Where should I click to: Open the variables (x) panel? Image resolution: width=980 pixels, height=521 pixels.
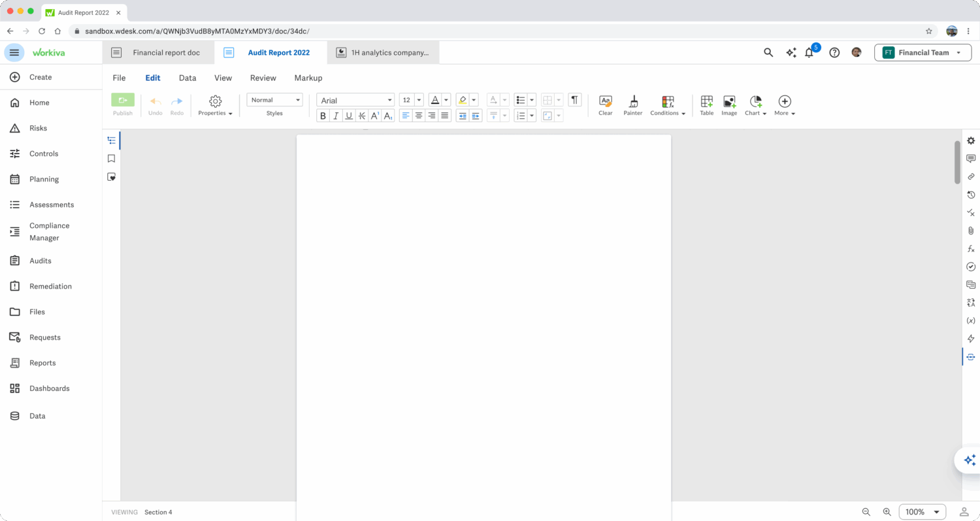click(971, 321)
